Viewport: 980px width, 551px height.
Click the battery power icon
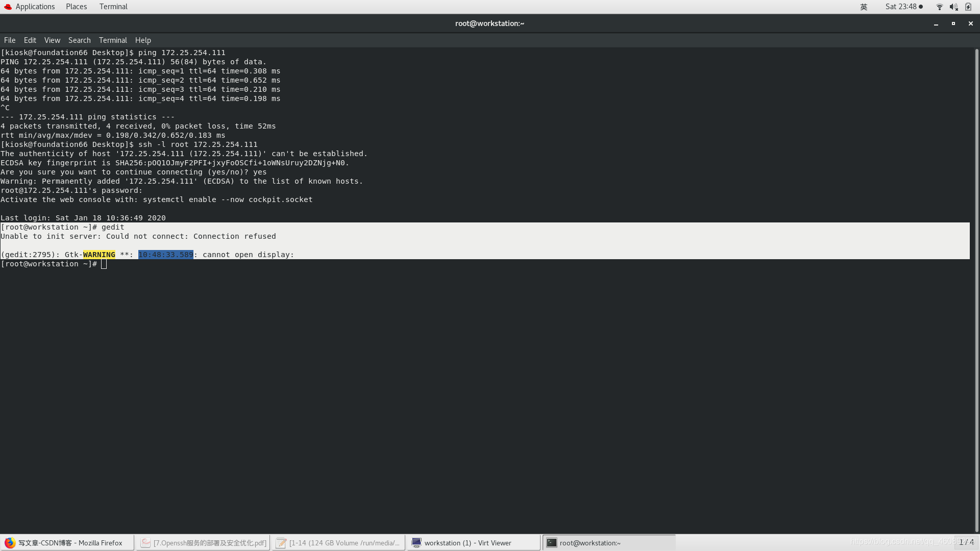[x=968, y=7]
